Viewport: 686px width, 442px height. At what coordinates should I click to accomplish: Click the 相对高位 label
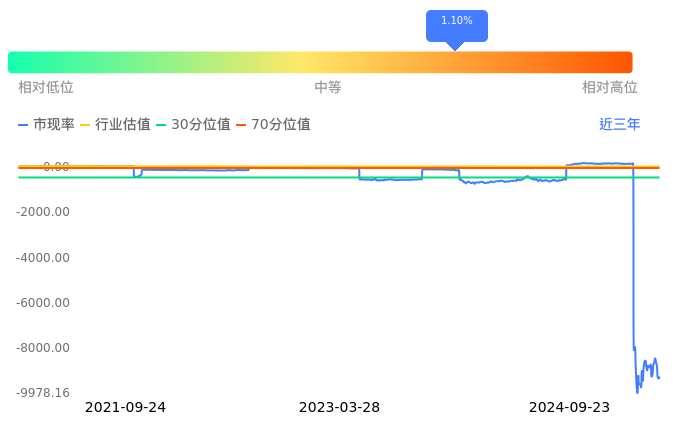point(610,88)
